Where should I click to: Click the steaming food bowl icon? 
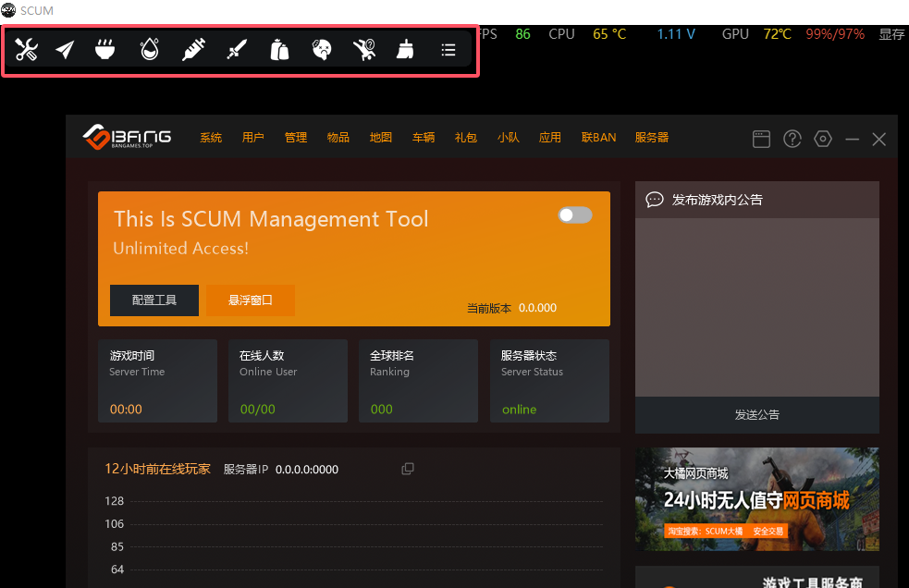pyautogui.click(x=104, y=50)
